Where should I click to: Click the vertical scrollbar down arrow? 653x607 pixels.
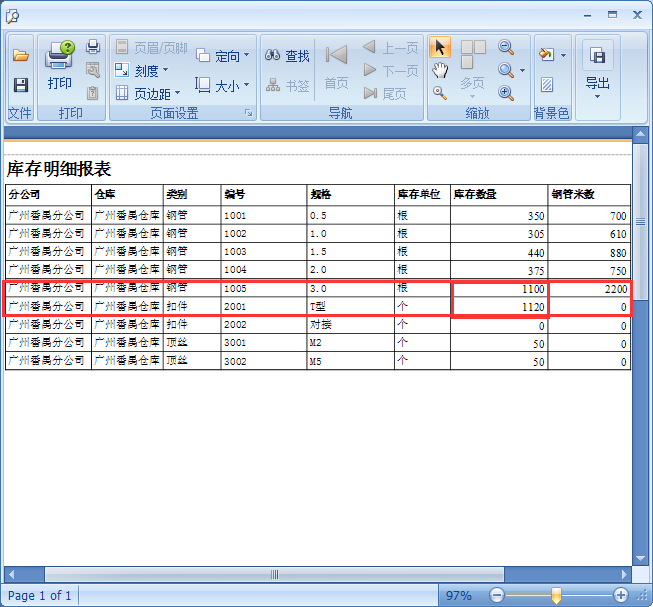pyautogui.click(x=640, y=558)
